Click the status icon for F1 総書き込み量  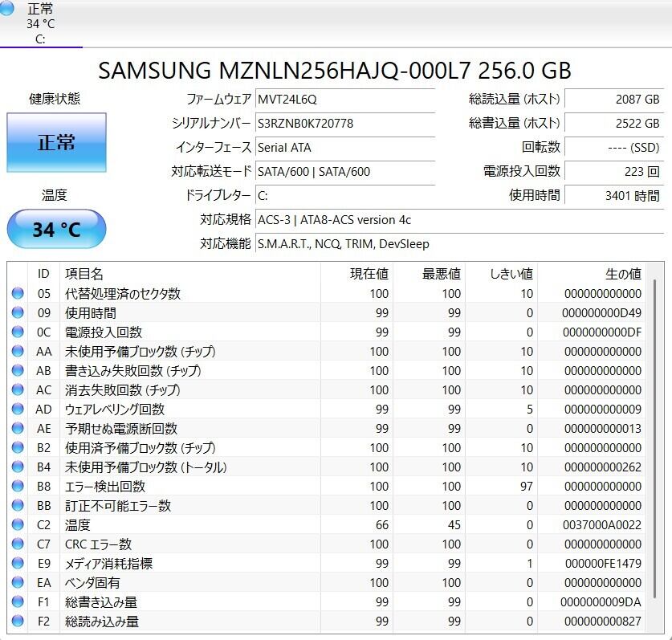tap(18, 602)
